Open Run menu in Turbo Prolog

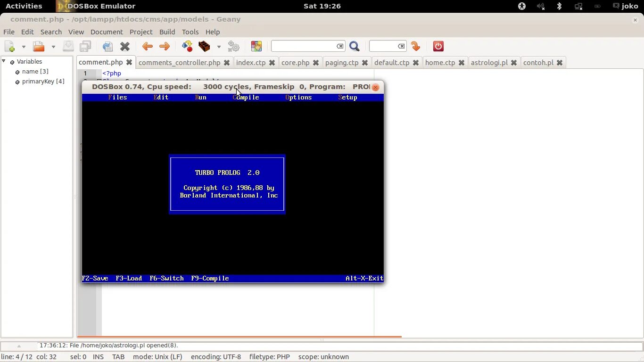(x=201, y=98)
